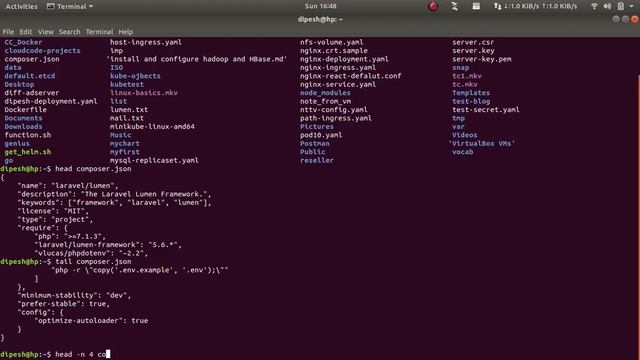Screen dimensions: 640x360
Task: Click the text minikube-linux-amd64
Action: (152, 127)
